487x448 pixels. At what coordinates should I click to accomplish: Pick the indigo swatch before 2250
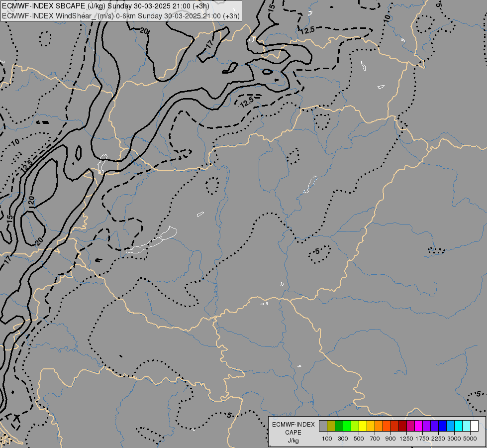click(x=434, y=426)
